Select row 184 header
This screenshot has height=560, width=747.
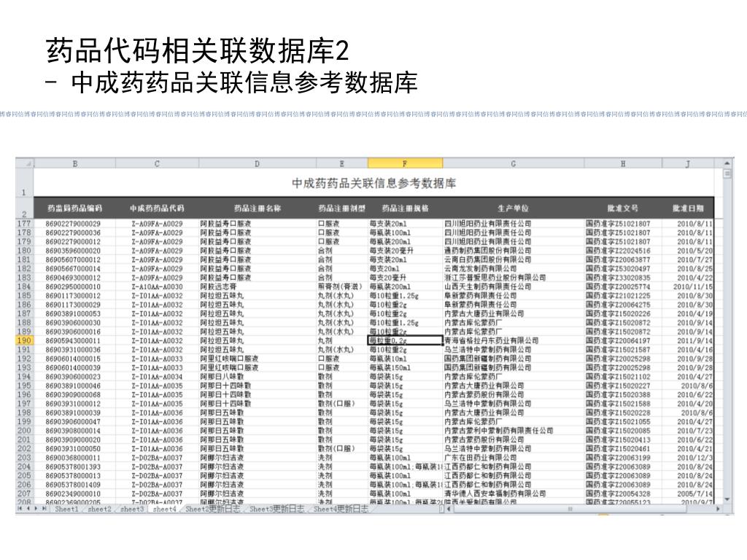click(x=24, y=287)
